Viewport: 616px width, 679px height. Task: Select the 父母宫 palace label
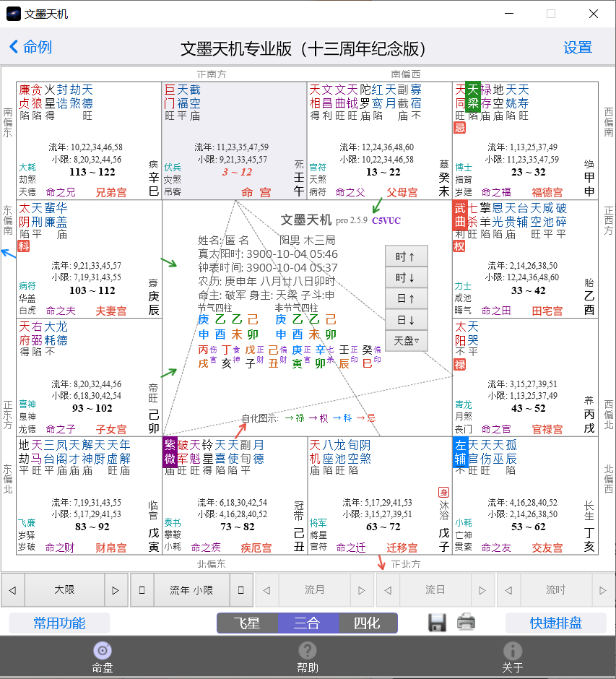[402, 193]
